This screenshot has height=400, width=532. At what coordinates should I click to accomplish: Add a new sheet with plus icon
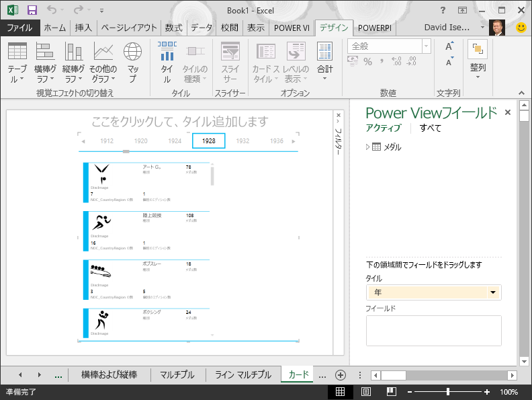coord(341,375)
